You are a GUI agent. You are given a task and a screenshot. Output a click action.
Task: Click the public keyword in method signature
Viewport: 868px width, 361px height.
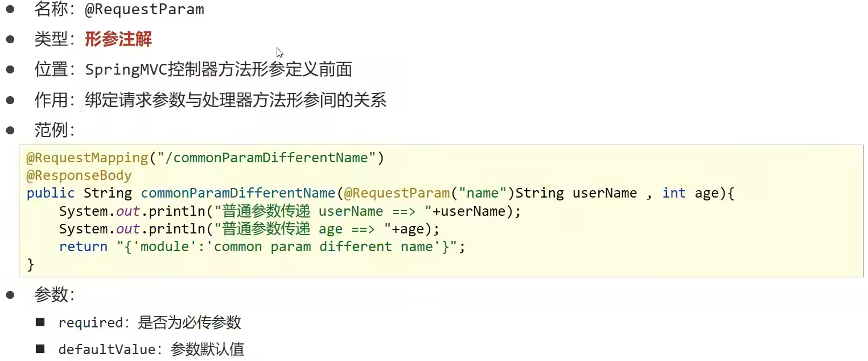coord(51,193)
